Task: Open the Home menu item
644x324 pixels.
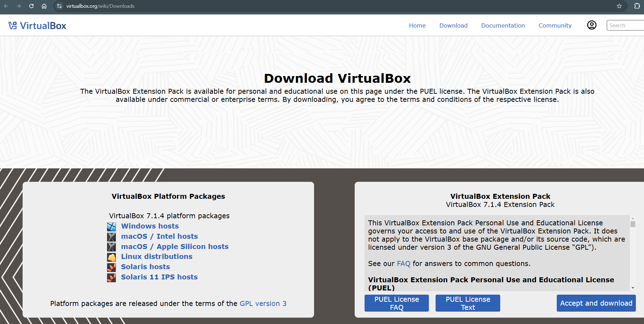Action: pyautogui.click(x=417, y=25)
